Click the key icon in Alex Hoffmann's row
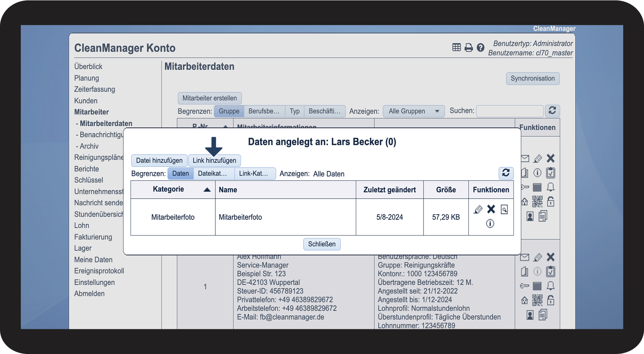Viewport: 644px width, 354px height. (524, 286)
